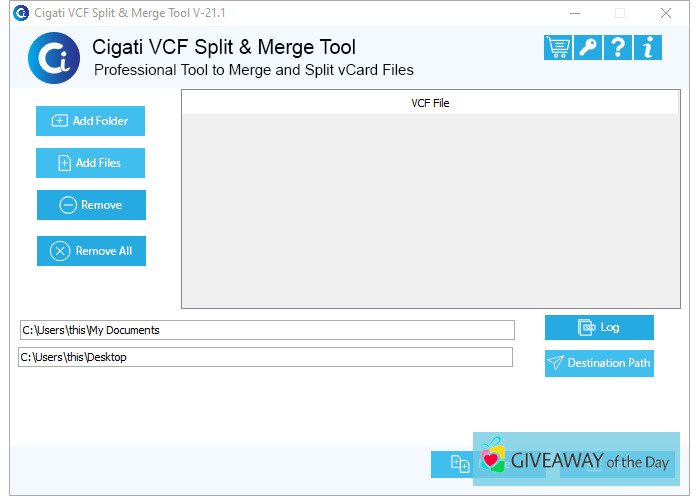Clear the list with Remove All
This screenshot has width=700, height=496.
[91, 251]
